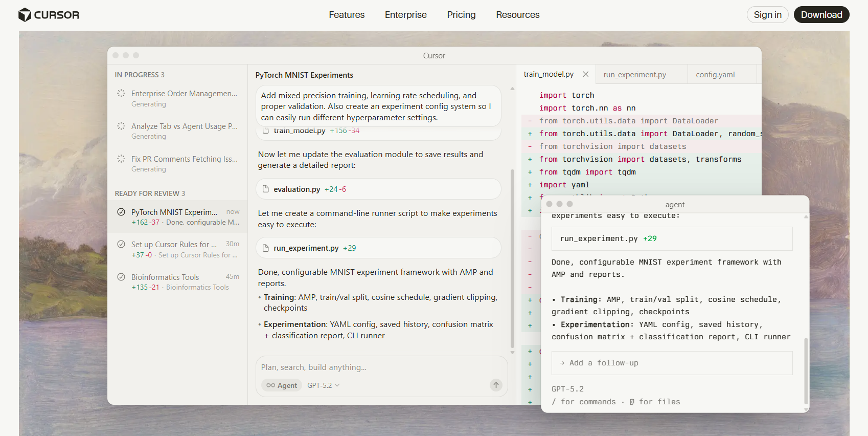This screenshot has width=868, height=436.
Task: Switch to the run_experiment.py tab
Action: tap(634, 75)
